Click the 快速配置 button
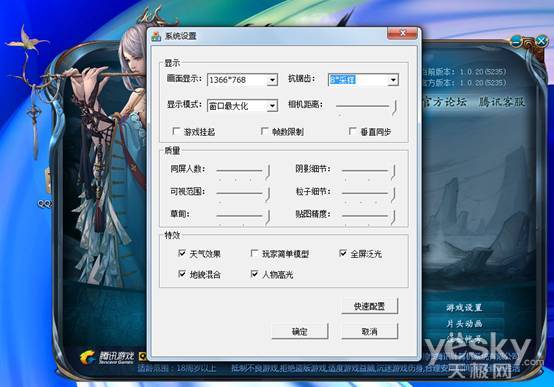This screenshot has width=554, height=387. pyautogui.click(x=370, y=306)
